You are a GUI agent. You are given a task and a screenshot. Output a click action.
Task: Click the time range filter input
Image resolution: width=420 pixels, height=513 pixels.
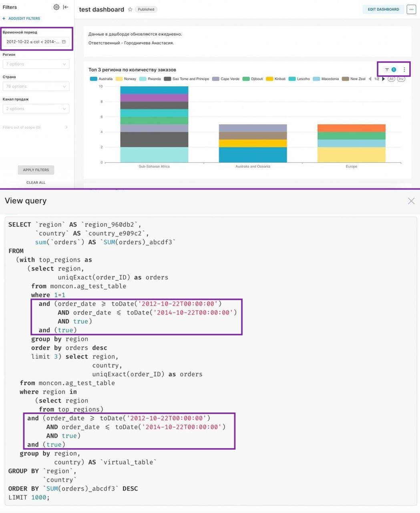point(36,42)
